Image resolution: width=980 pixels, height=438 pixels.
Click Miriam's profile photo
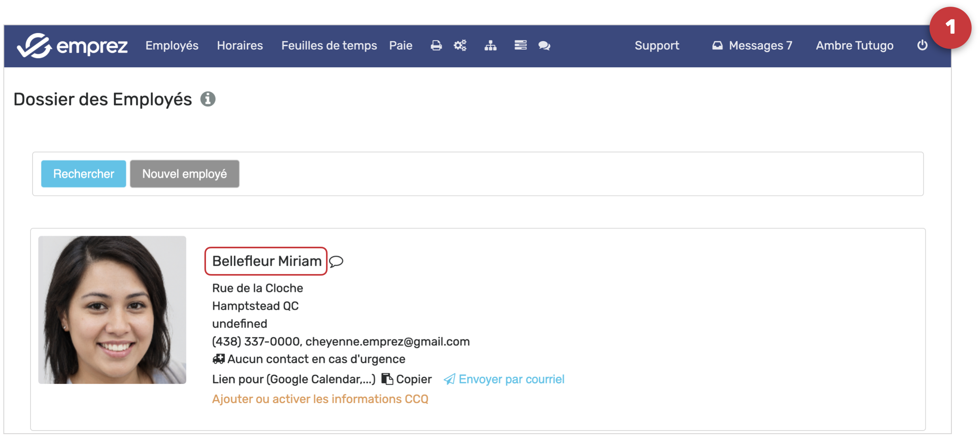tap(112, 310)
